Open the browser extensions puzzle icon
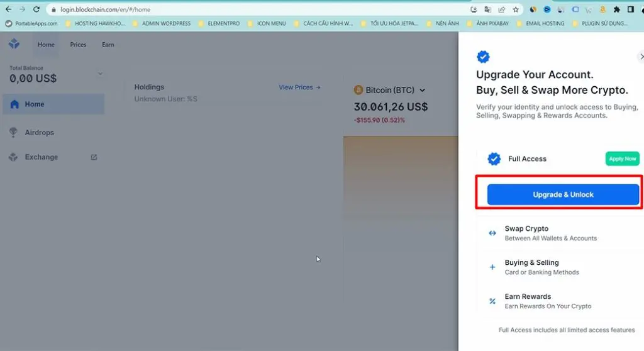Viewport: 644px width, 351px height. 617,9
